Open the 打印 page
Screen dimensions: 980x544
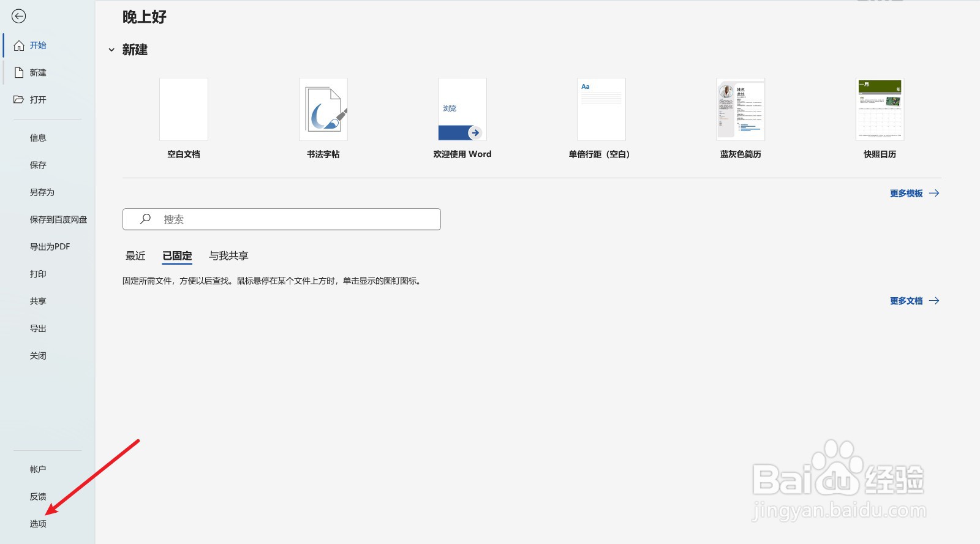[38, 274]
